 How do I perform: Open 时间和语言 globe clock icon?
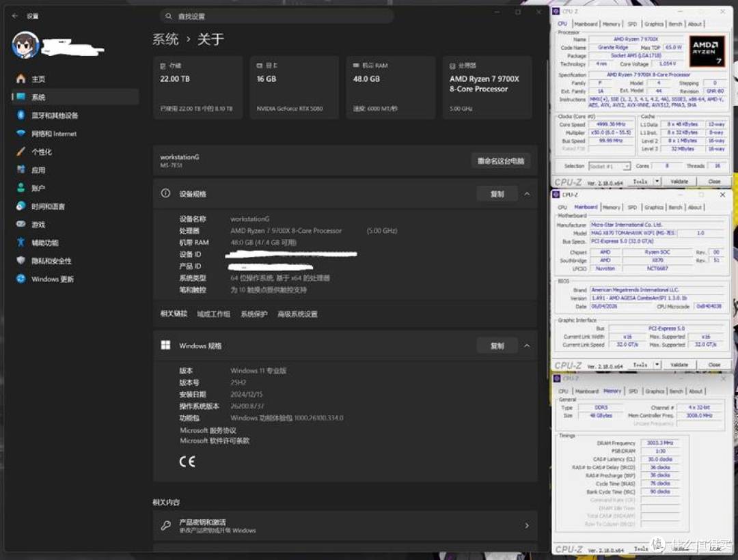tap(20, 206)
